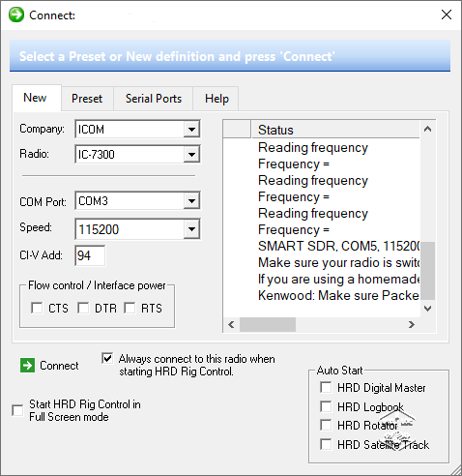Click the status list scroll up arrow
Viewport: 462px width, 476px height.
coord(427,129)
